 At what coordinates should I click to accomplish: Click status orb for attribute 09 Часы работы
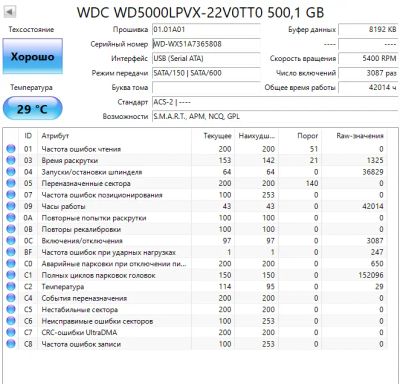[11, 206]
